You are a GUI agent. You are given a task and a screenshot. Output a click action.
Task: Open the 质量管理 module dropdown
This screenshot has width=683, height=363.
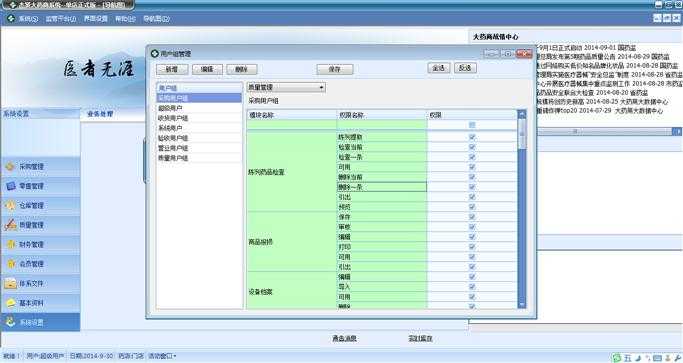(x=286, y=87)
